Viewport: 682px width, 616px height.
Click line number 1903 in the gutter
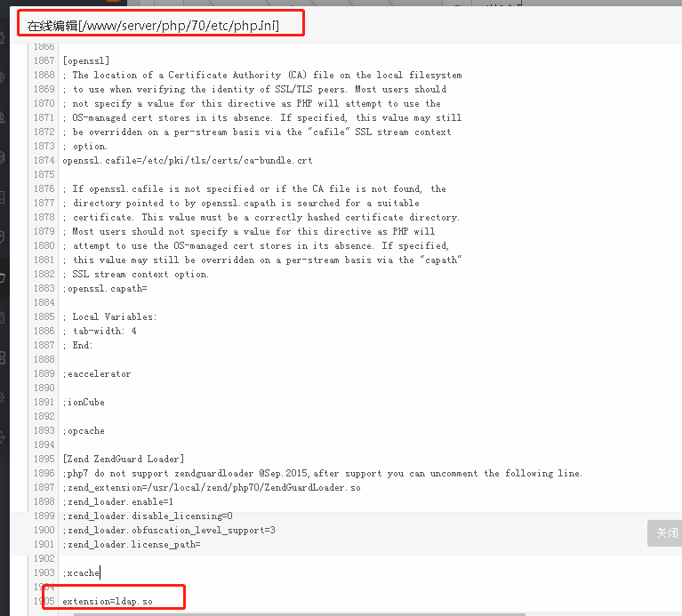(x=44, y=573)
